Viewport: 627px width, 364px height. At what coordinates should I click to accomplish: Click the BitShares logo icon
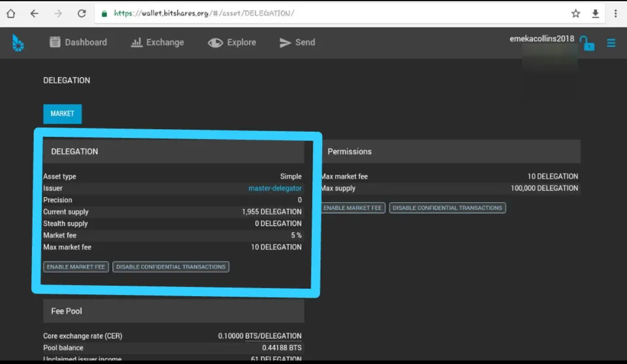pyautogui.click(x=18, y=43)
